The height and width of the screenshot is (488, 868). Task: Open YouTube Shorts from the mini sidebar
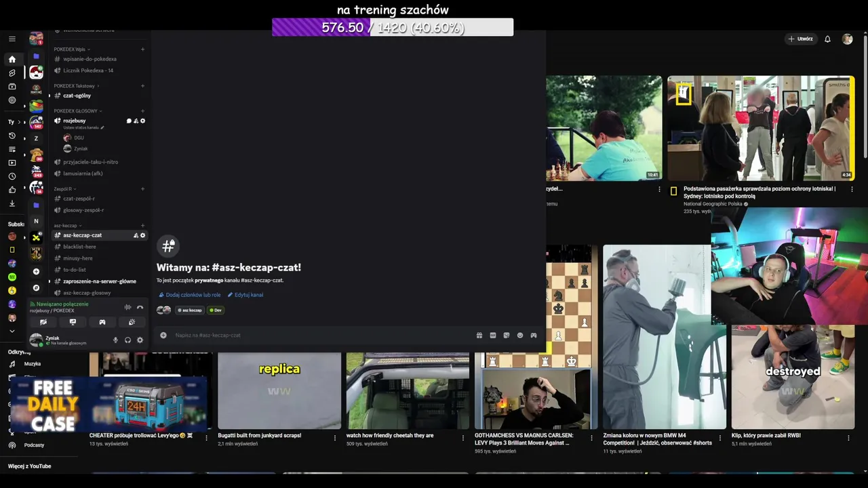[x=12, y=73]
